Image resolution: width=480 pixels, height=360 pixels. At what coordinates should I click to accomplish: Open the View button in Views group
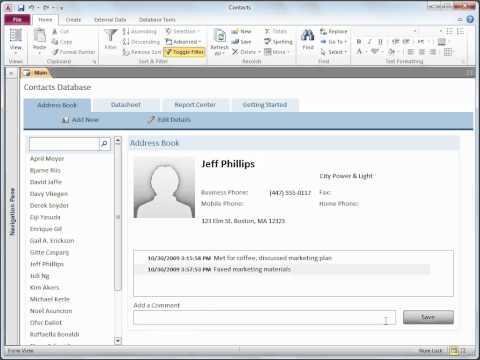tap(15, 42)
